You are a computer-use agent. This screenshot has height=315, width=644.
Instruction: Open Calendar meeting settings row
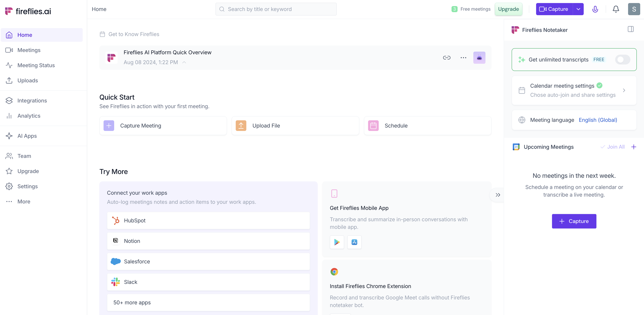click(574, 90)
